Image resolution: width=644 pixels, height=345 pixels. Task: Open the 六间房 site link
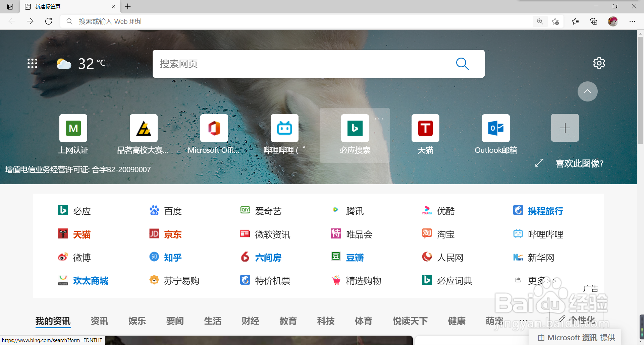point(261,257)
